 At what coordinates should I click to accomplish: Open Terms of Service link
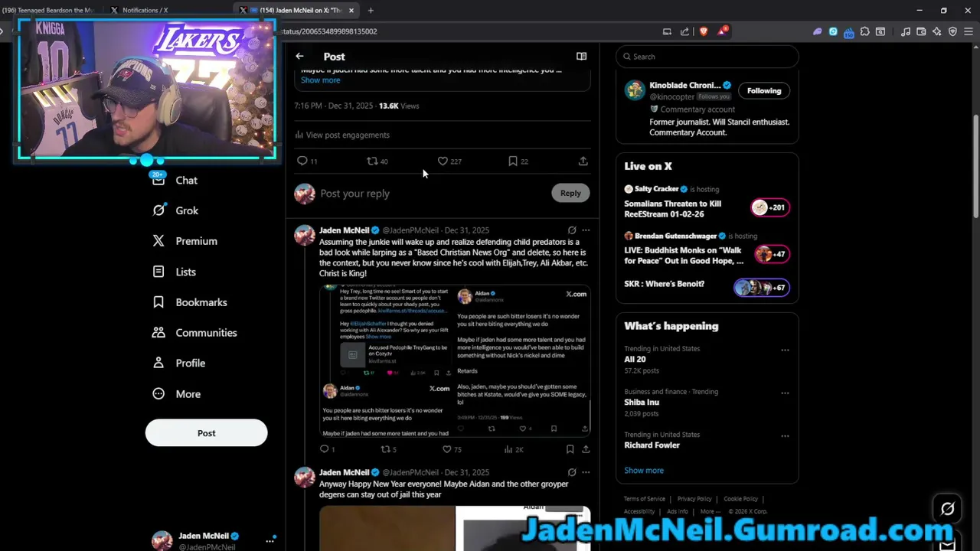coord(645,499)
